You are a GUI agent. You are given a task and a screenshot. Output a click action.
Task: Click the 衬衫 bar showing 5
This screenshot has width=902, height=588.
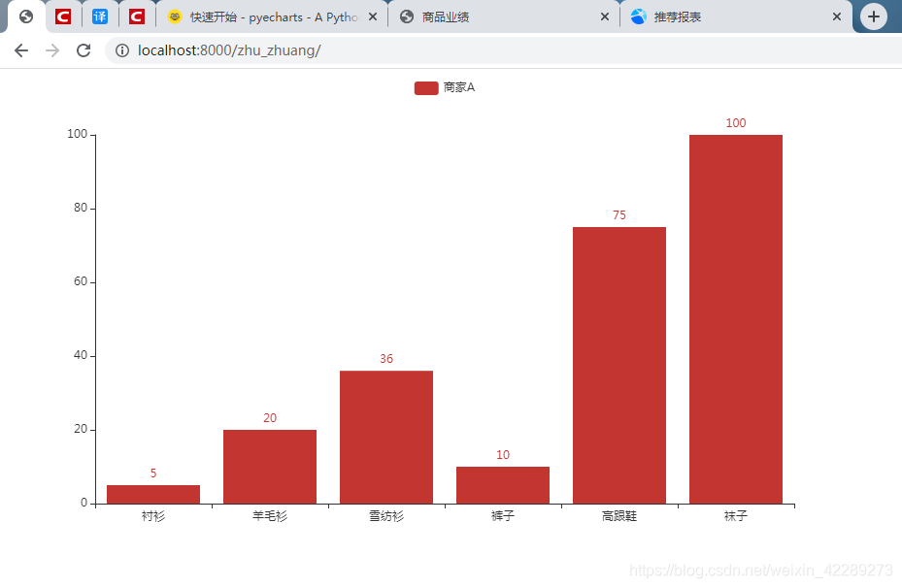(152, 495)
